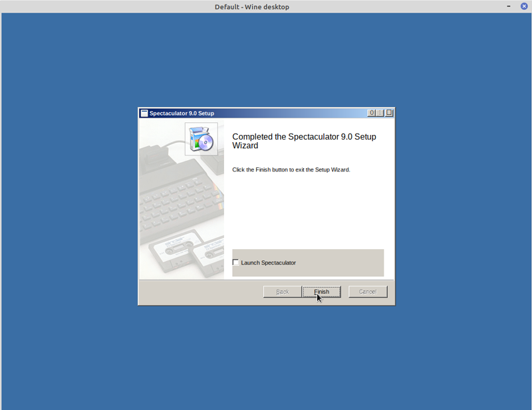Click the greyed-out Cancel button
This screenshot has height=410, width=532.
point(368,292)
